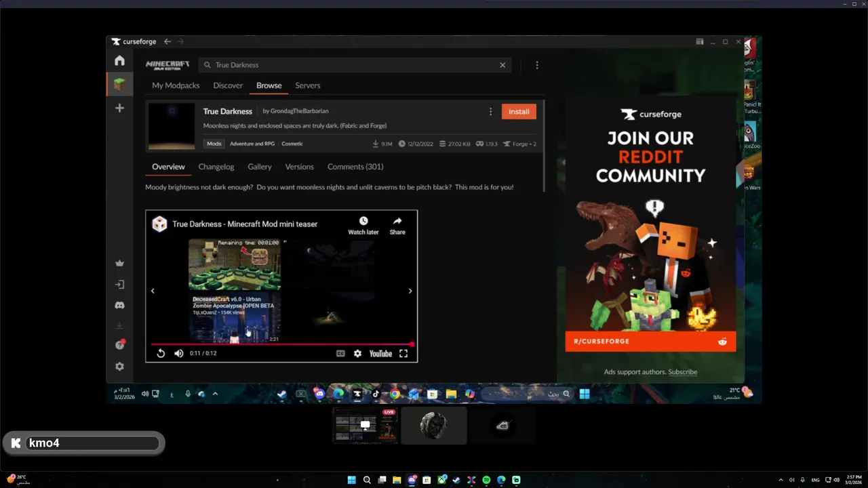
Task: Open Discord icon on bottom taskbar
Action: tap(412, 480)
